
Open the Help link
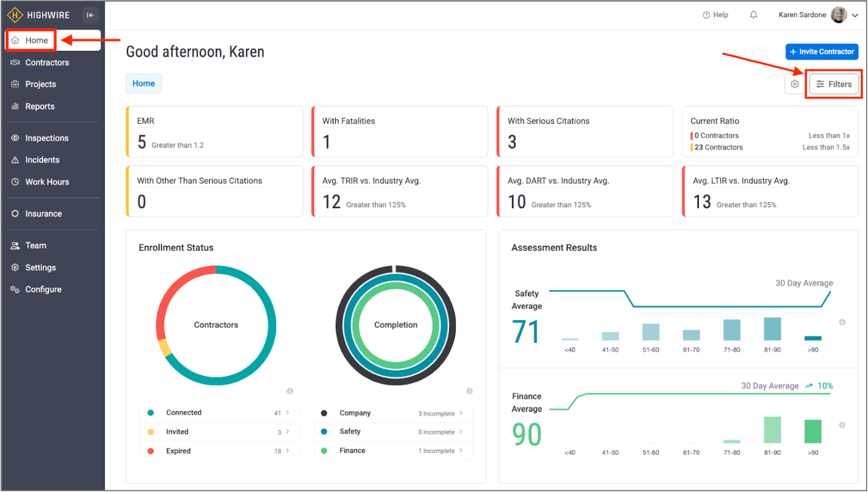tap(716, 15)
